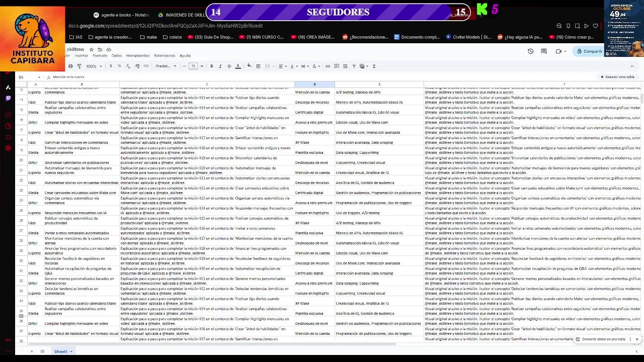Dismiss the Convertir datos banner
Image resolution: width=644 pixels, height=362 pixels.
636,339
